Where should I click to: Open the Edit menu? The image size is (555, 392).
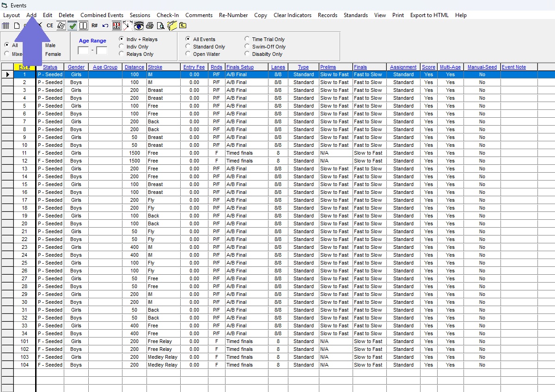click(48, 15)
